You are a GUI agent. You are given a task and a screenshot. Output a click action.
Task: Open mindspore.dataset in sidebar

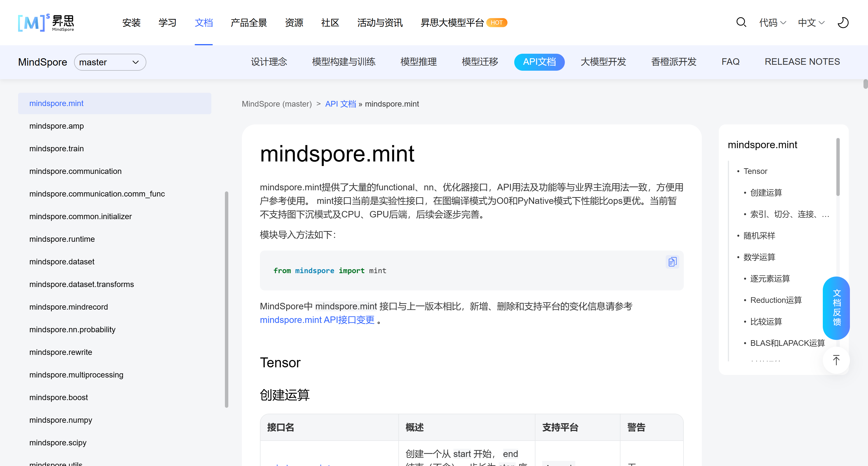(62, 262)
